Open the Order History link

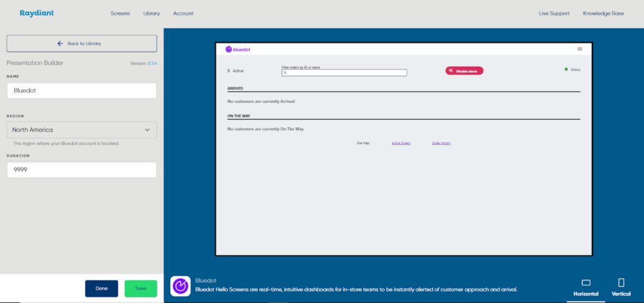point(441,143)
